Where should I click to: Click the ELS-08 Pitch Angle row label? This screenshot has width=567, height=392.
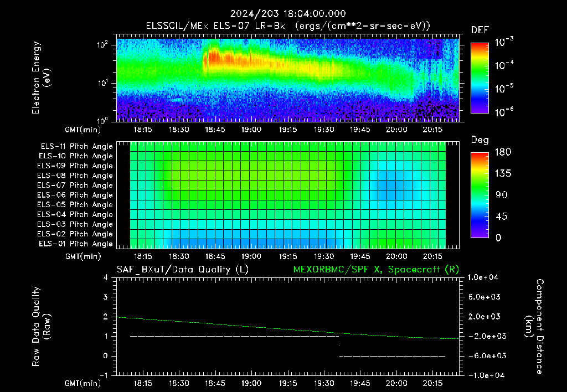click(75, 176)
